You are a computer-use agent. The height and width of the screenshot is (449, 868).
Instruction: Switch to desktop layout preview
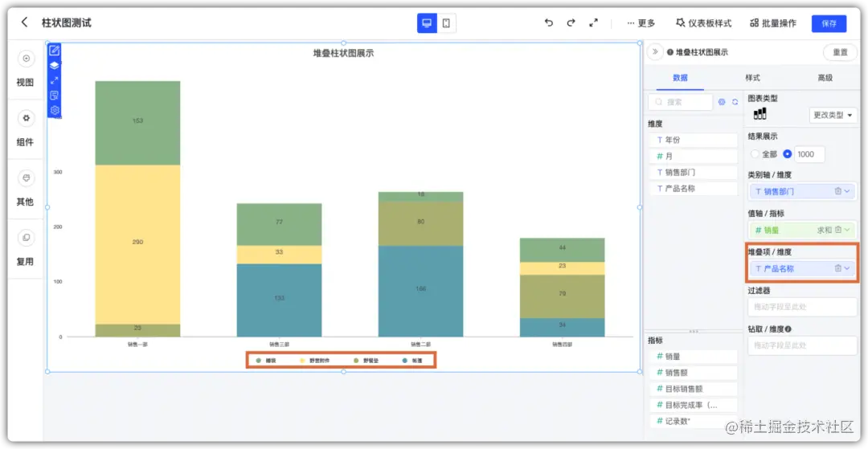427,23
